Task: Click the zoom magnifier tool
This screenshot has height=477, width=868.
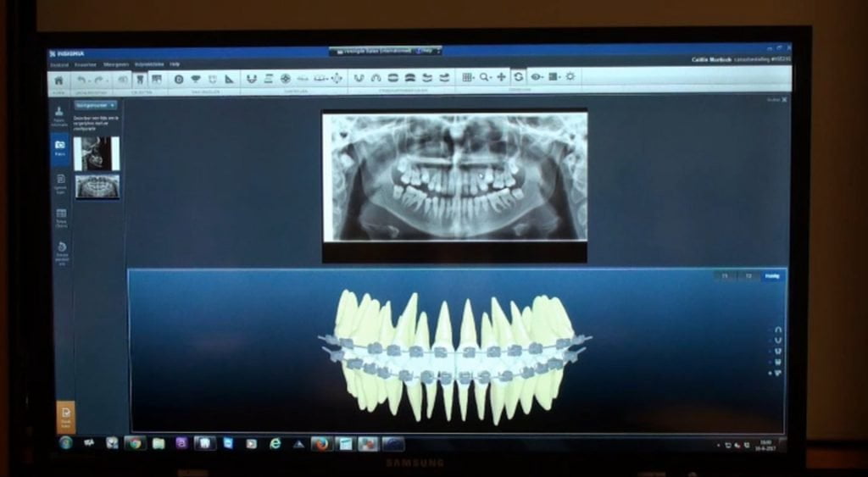Action: 484,77
